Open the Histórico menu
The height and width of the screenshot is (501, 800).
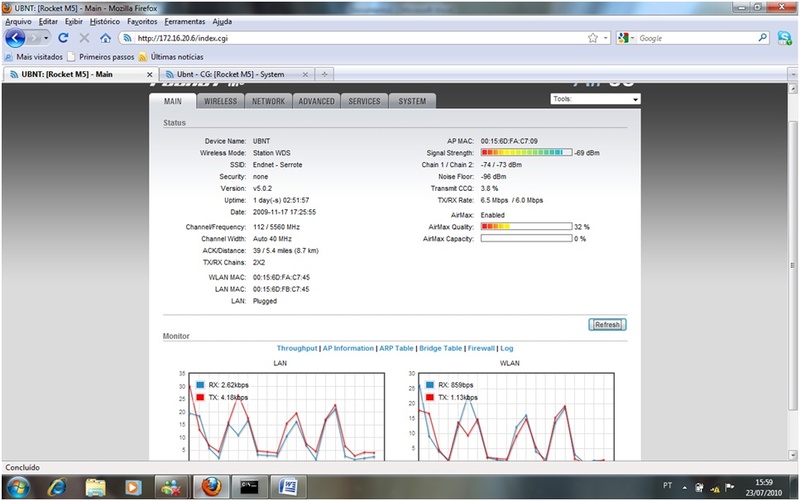(x=105, y=21)
